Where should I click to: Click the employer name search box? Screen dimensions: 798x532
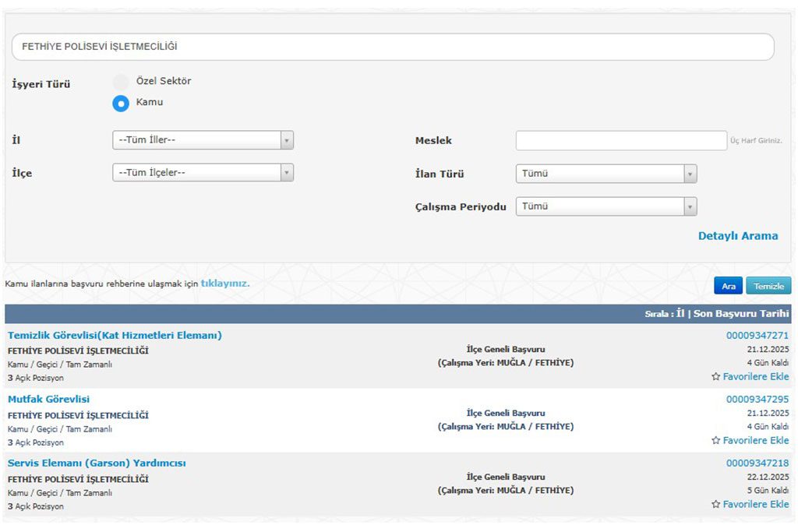(393, 47)
